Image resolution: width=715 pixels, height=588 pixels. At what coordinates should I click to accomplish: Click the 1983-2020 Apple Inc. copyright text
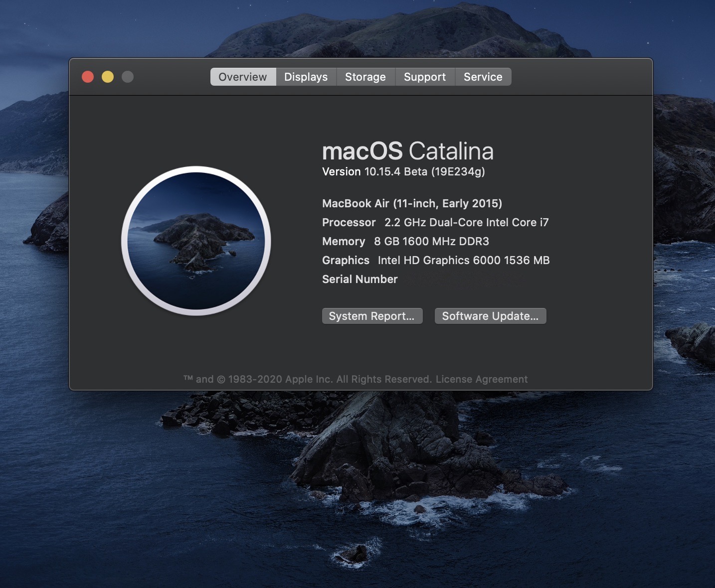click(x=308, y=379)
